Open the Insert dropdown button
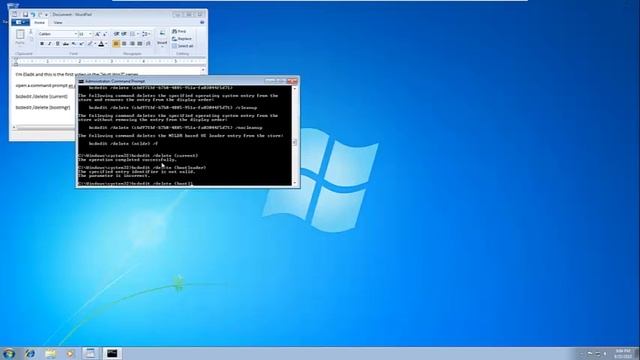 [162, 38]
